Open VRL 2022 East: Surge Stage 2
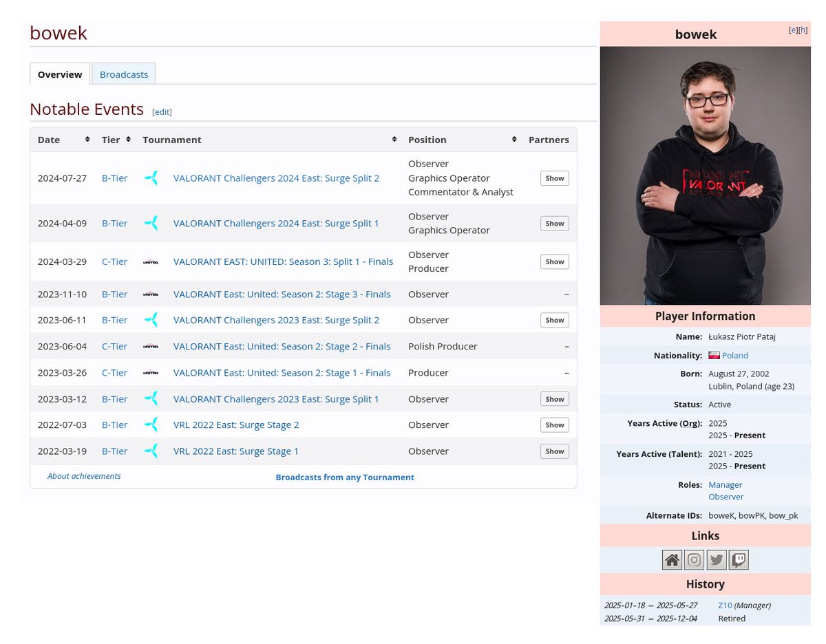Viewport: 826px width, 644px height. 236,425
